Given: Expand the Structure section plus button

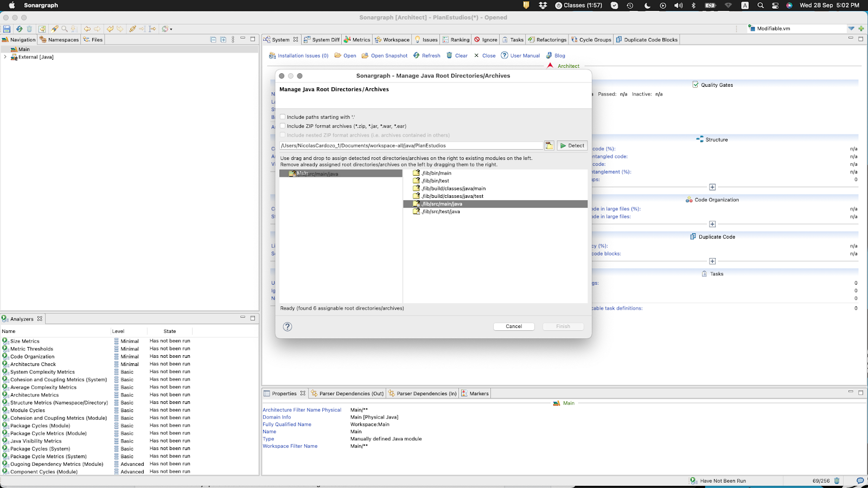Looking at the screenshot, I should pyautogui.click(x=712, y=187).
